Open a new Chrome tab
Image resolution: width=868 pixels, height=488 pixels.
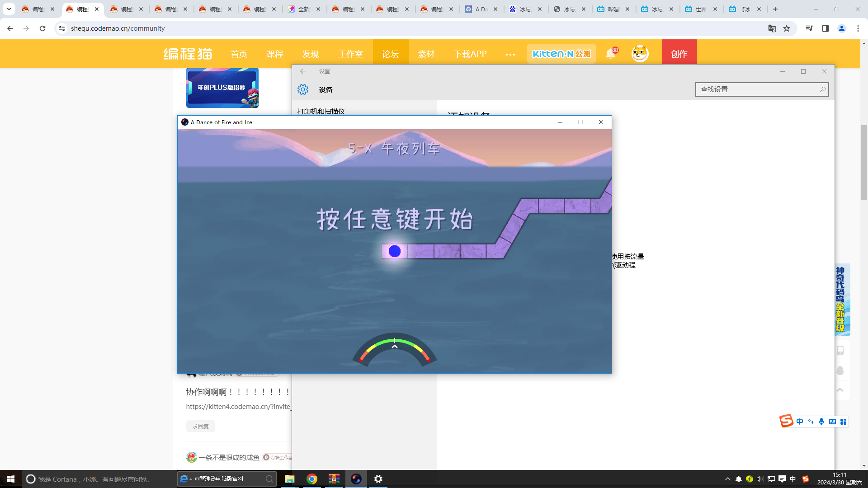coord(775,9)
